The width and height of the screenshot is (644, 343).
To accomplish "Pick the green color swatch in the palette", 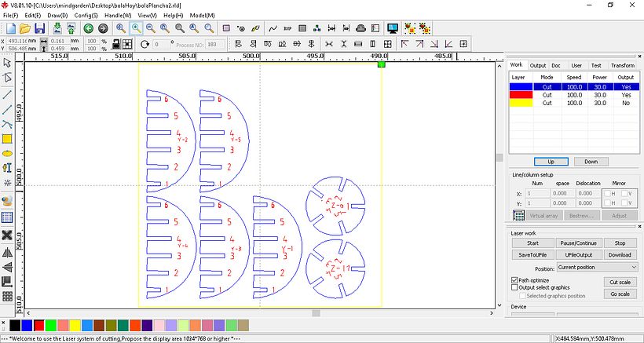I will [50, 326].
